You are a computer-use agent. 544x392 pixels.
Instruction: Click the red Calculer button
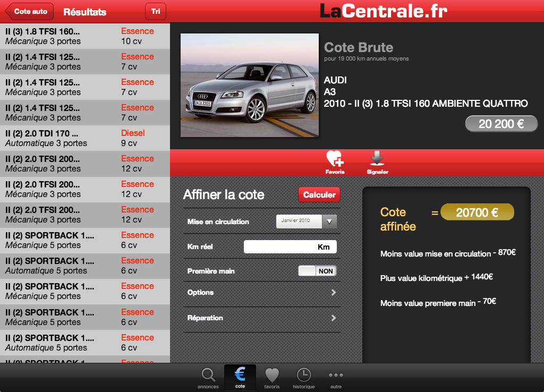pyautogui.click(x=319, y=194)
